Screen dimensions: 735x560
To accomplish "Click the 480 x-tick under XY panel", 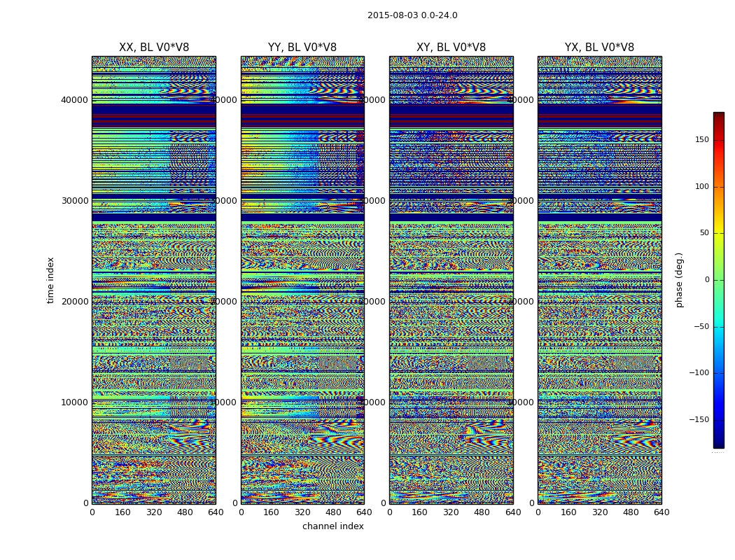I will click(482, 512).
